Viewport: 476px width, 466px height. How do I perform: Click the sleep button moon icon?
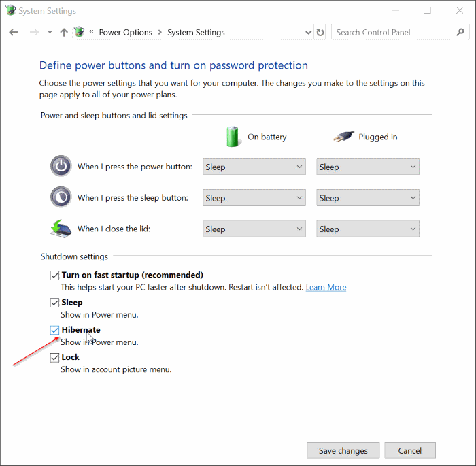pos(61,197)
